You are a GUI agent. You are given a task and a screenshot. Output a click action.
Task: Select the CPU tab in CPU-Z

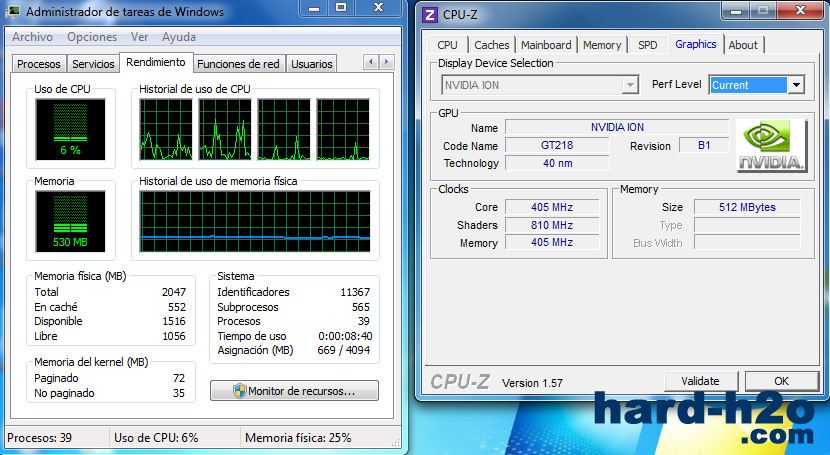tap(447, 45)
